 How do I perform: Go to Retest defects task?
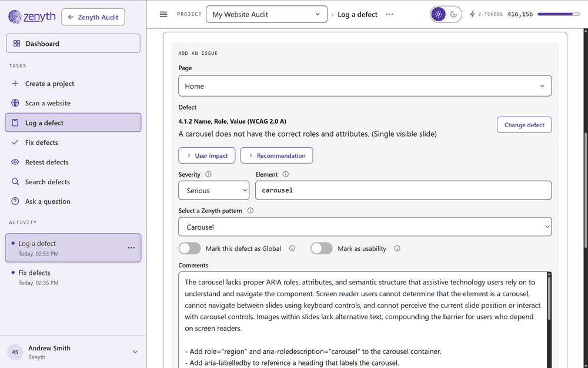73,162
